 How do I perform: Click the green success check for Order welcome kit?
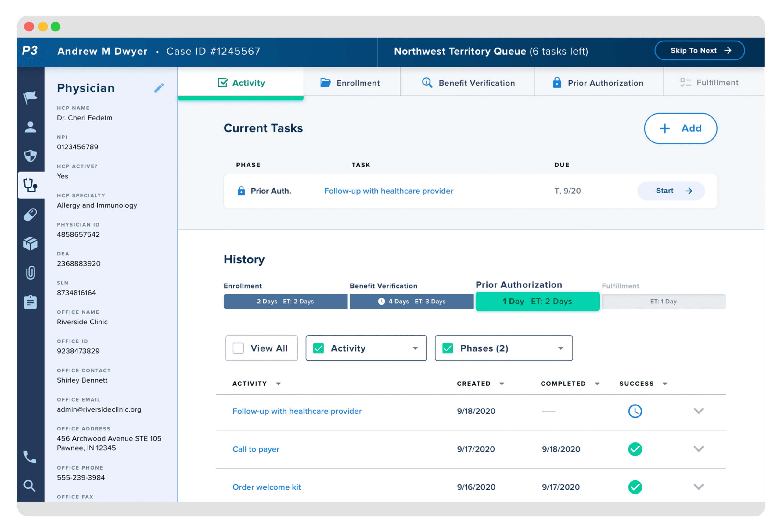pyautogui.click(x=635, y=487)
